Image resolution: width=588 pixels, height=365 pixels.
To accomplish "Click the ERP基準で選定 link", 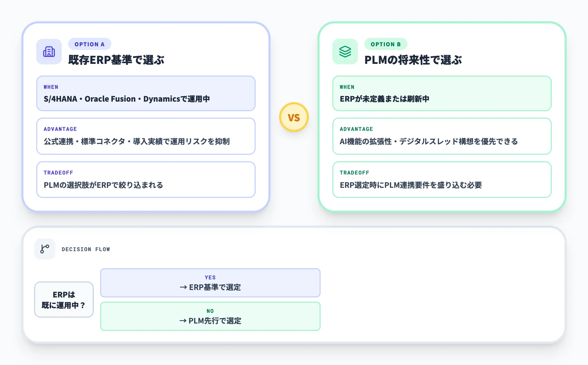I will (210, 287).
